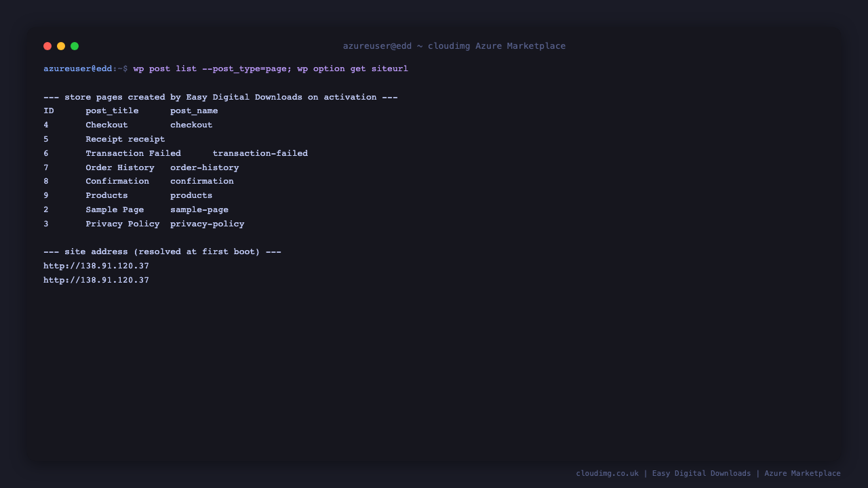
Task: Click the 'confirmation' slug
Action: click(202, 182)
